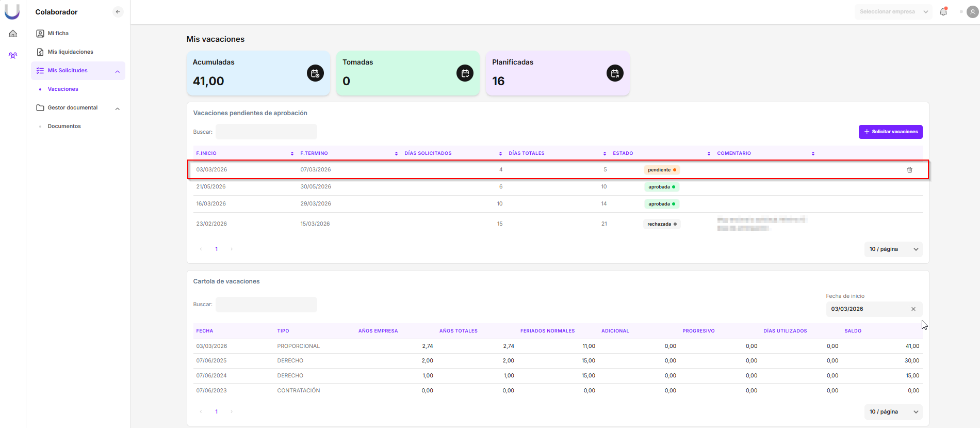Open page size dropdown in pending vacations table
The height and width of the screenshot is (428, 980).
click(893, 249)
